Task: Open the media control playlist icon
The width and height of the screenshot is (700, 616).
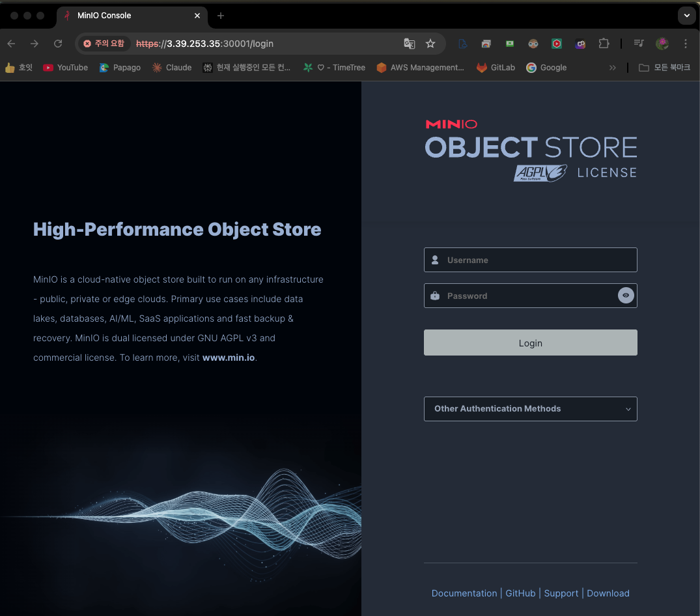Action: [x=638, y=43]
